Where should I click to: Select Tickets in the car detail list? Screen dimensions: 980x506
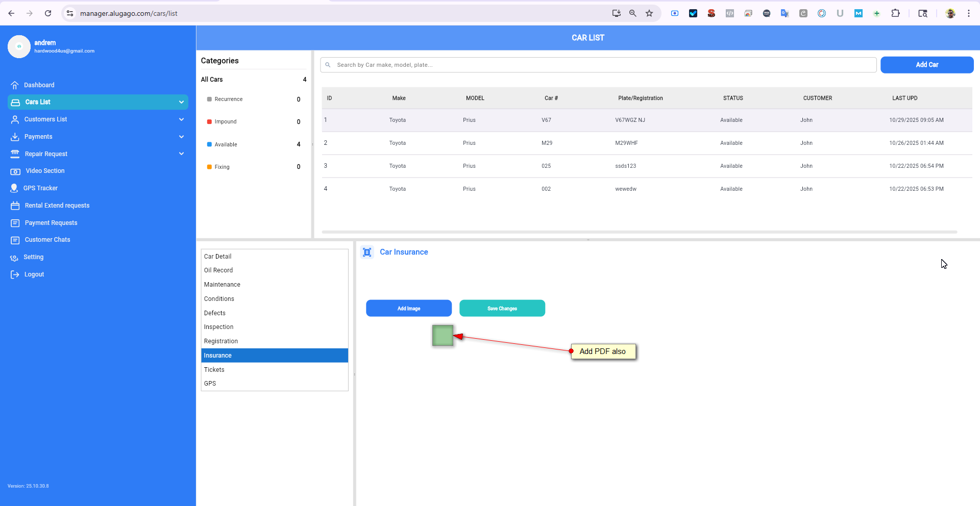point(214,370)
